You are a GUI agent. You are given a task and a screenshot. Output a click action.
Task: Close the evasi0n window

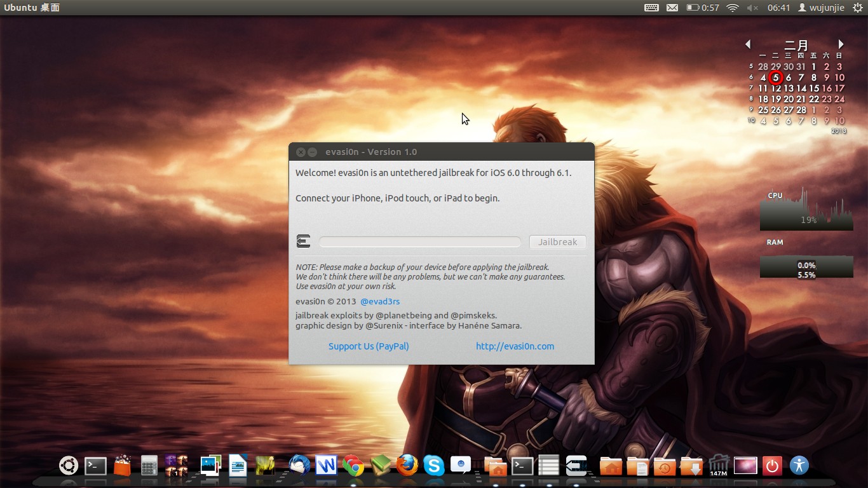click(301, 152)
